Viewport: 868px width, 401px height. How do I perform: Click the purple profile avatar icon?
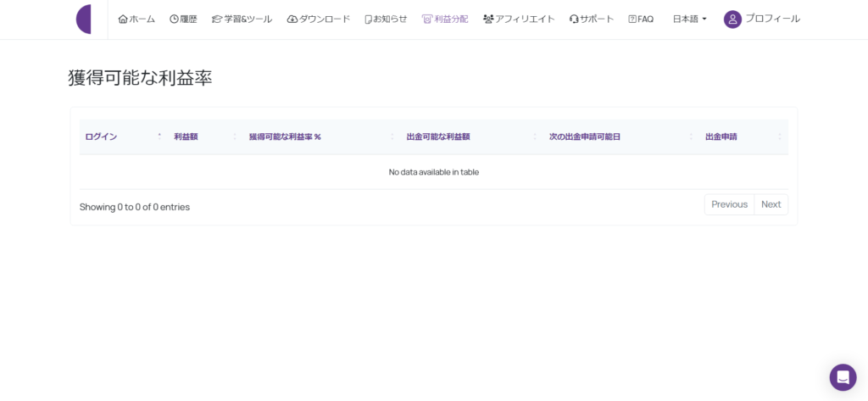(732, 19)
